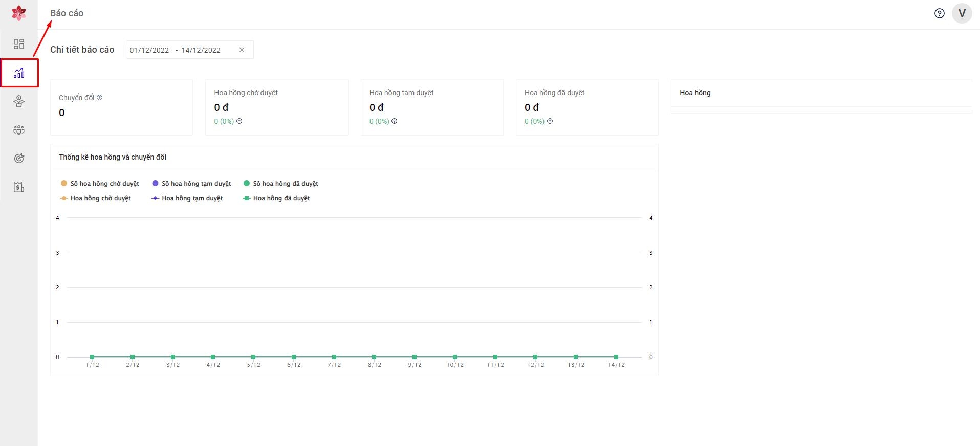This screenshot has height=446, width=980.
Task: Toggle Số hoa hồng tạm duyệt legend series
Action: click(x=192, y=184)
